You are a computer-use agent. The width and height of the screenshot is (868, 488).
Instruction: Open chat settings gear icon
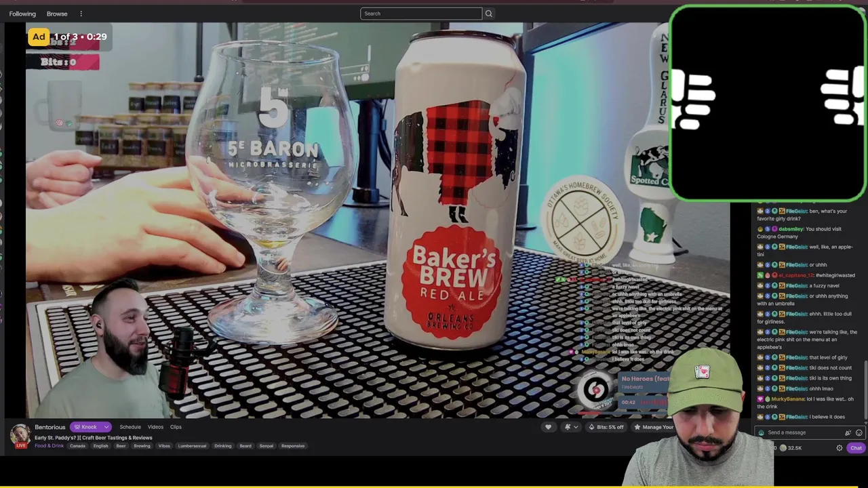point(840,448)
